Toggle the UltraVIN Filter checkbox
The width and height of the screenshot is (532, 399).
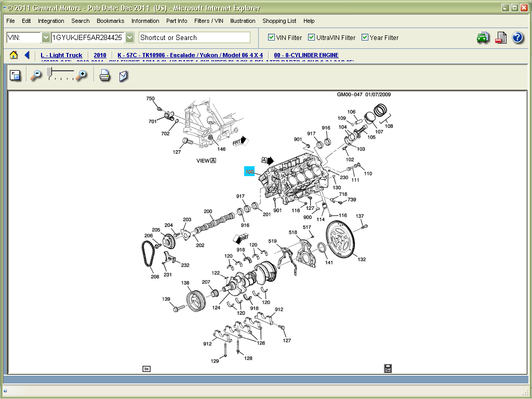(x=312, y=37)
